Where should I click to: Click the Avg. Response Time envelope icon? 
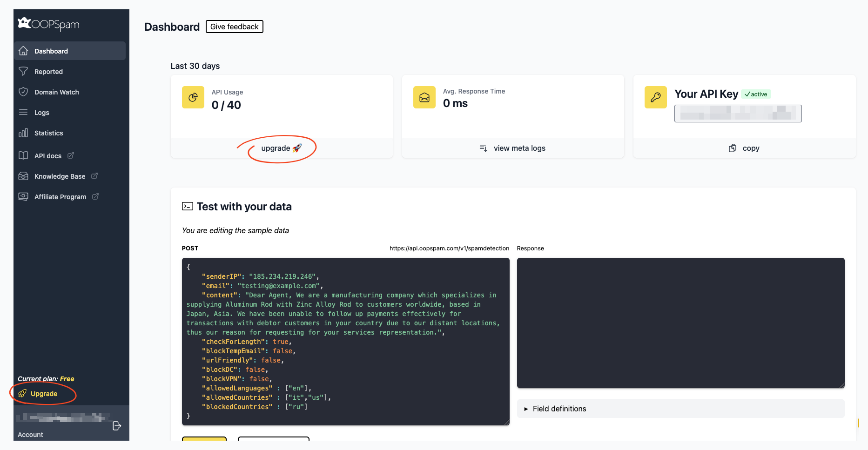424,97
